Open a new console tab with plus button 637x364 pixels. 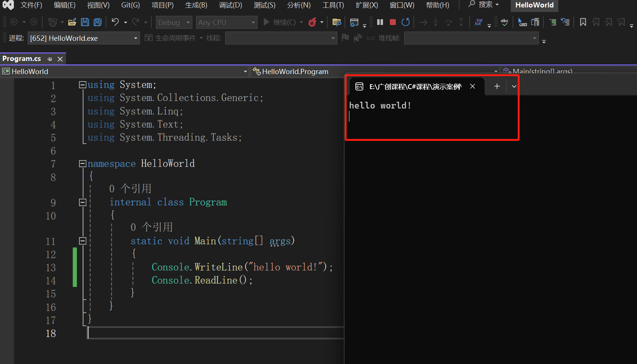(497, 86)
